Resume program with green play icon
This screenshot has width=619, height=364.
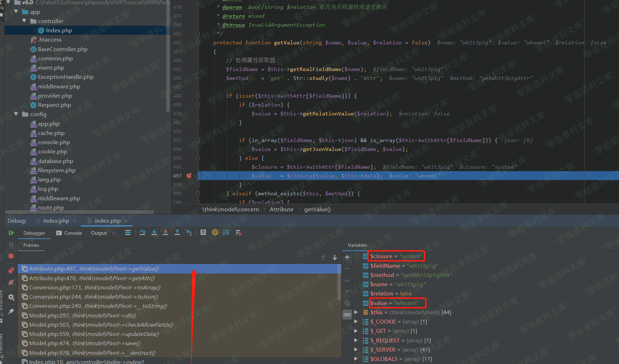tap(11, 233)
